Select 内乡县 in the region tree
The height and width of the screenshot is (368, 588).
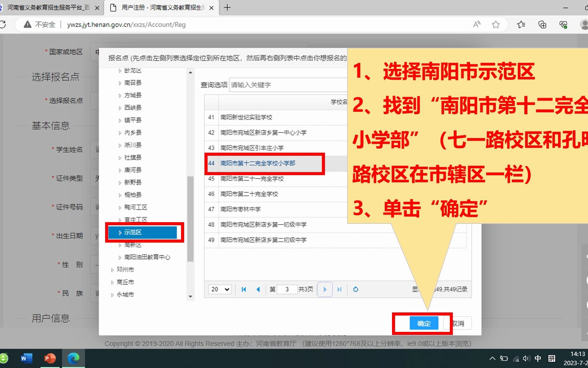pos(133,133)
